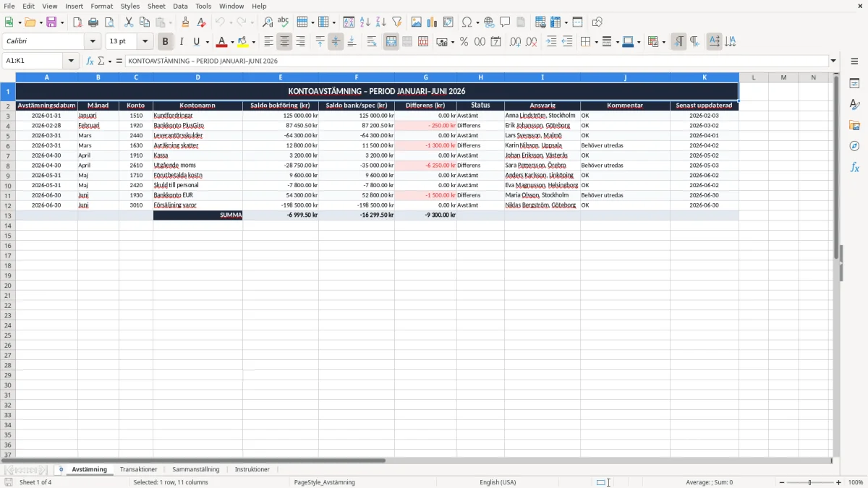The image size is (868, 488).
Task: Click the formula input line
Action: pyautogui.click(x=477, y=61)
